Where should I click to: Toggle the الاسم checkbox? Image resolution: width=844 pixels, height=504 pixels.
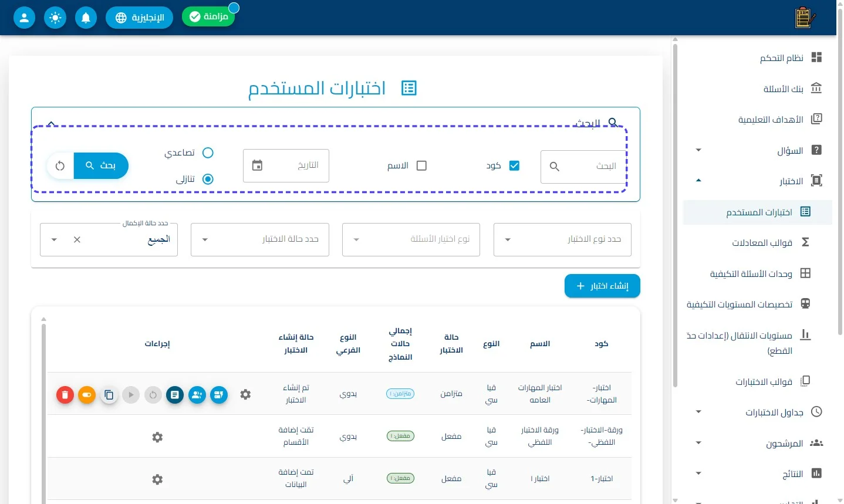421,165
